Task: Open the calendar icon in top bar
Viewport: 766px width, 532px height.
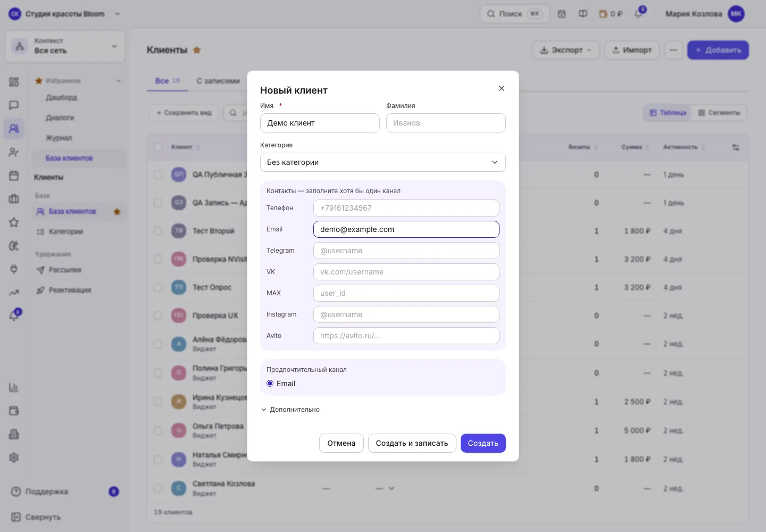Action: click(x=562, y=14)
